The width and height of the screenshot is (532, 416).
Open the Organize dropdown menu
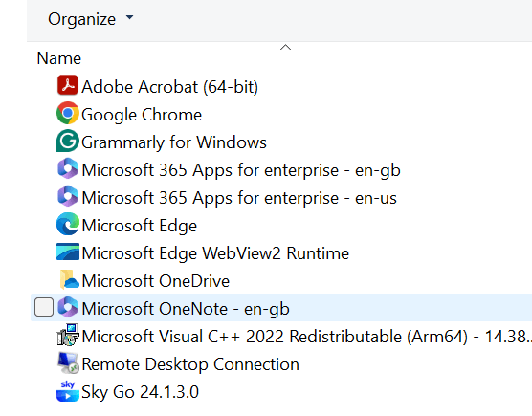click(x=91, y=19)
